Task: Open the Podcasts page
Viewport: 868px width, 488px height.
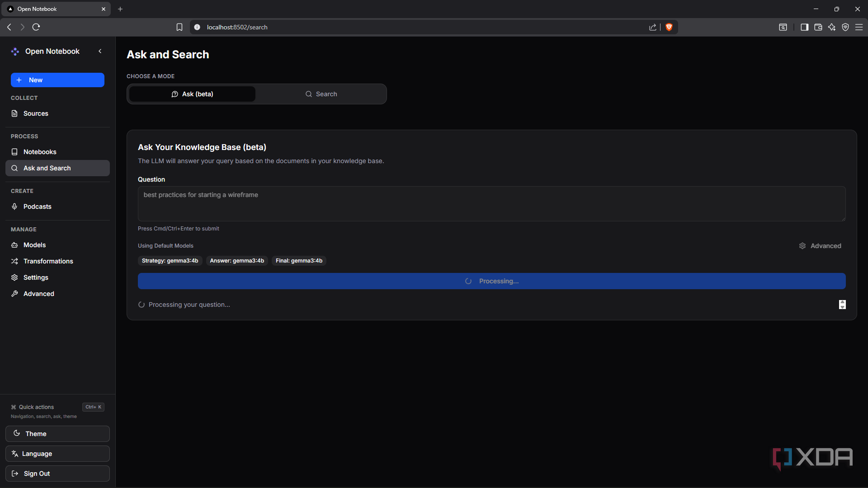Action: (x=57, y=206)
